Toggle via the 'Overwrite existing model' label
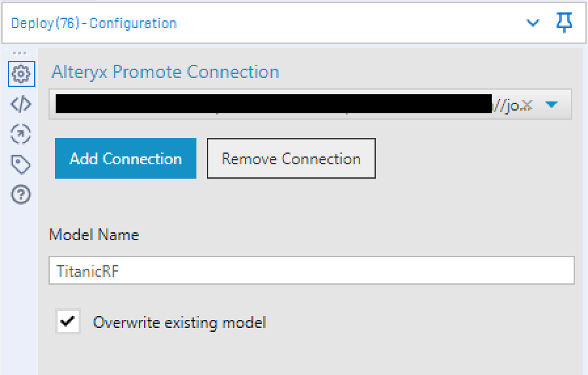The image size is (588, 375). 179,323
